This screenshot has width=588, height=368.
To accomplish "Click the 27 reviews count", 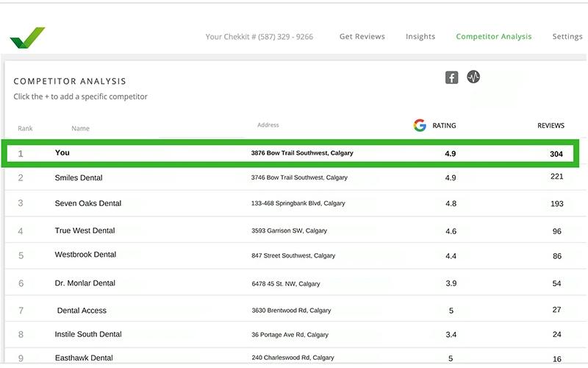I will pyautogui.click(x=556, y=310).
